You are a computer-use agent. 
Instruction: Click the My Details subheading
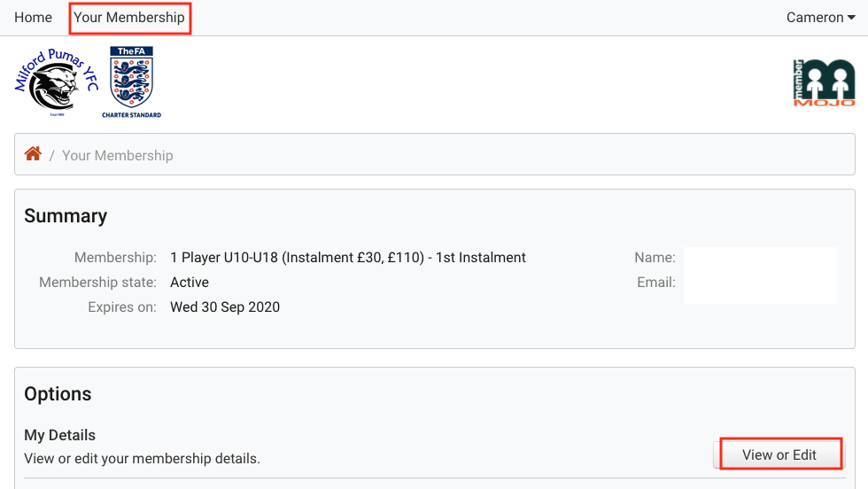click(59, 435)
